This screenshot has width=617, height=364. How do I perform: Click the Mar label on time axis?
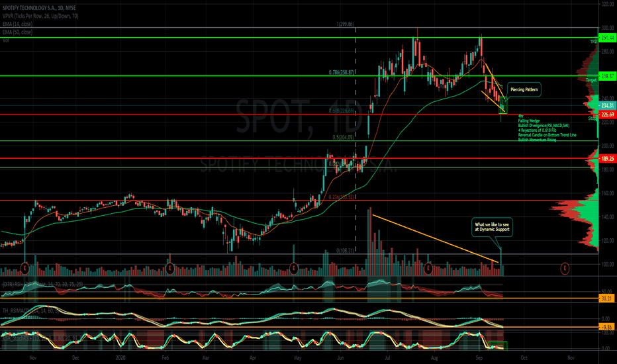[205, 358]
